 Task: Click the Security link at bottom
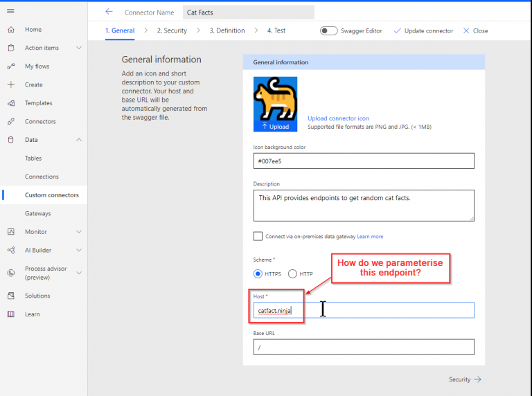460,379
